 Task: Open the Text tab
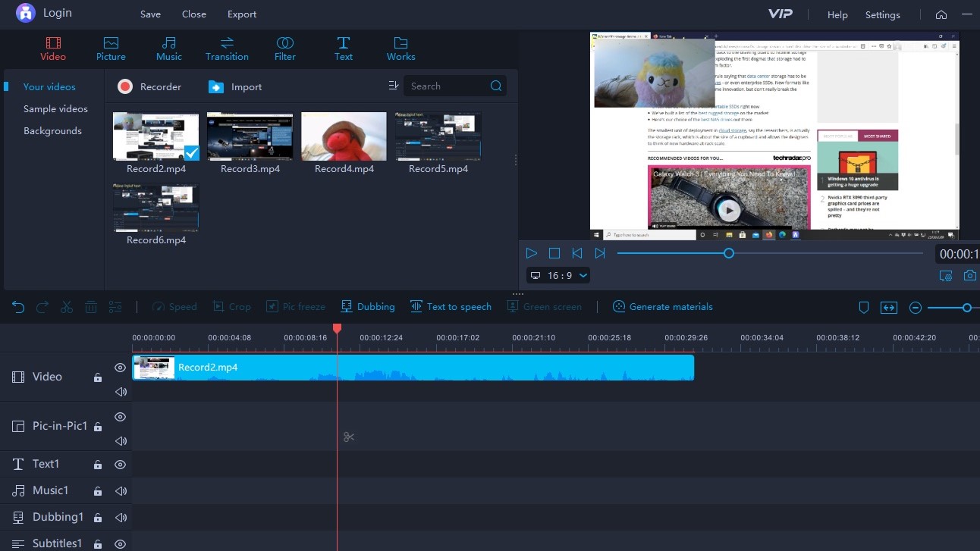coord(344,49)
